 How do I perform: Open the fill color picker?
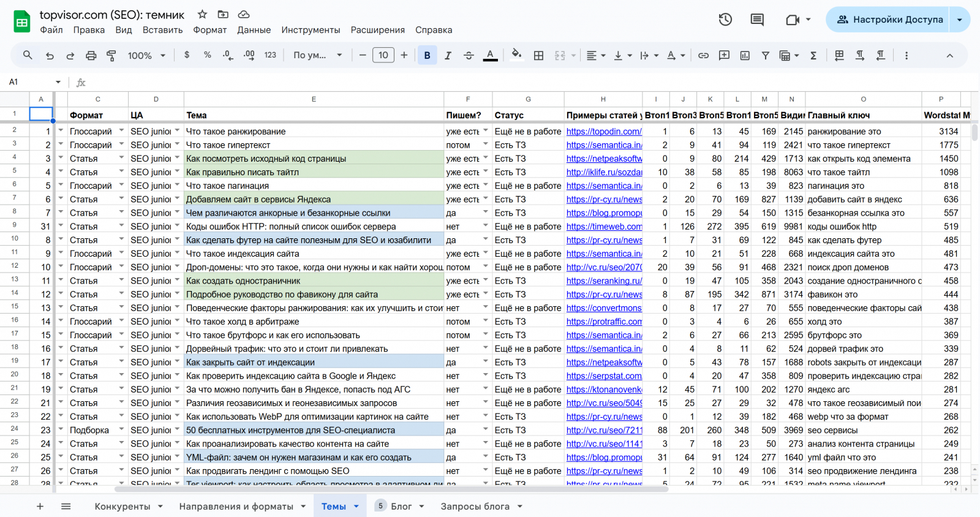516,55
